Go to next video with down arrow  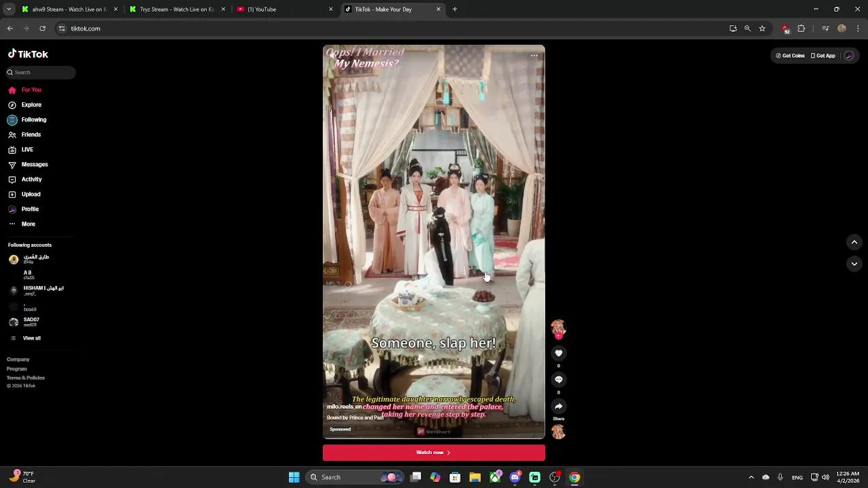pos(854,264)
